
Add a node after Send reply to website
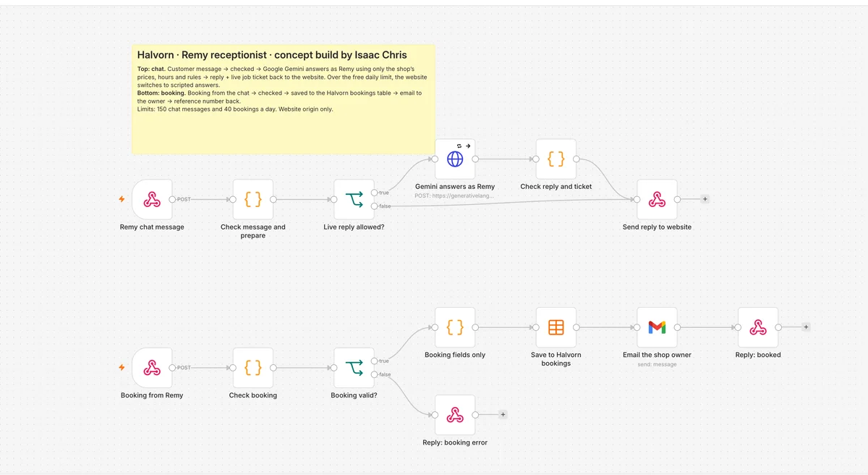click(705, 199)
